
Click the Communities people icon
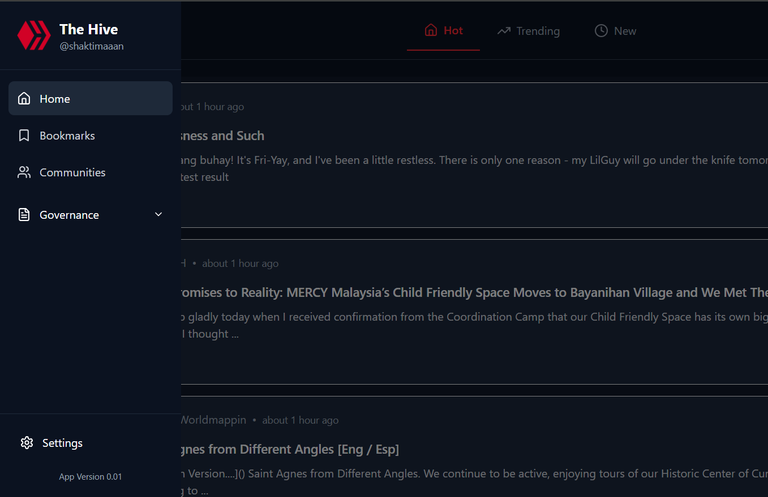pos(25,173)
